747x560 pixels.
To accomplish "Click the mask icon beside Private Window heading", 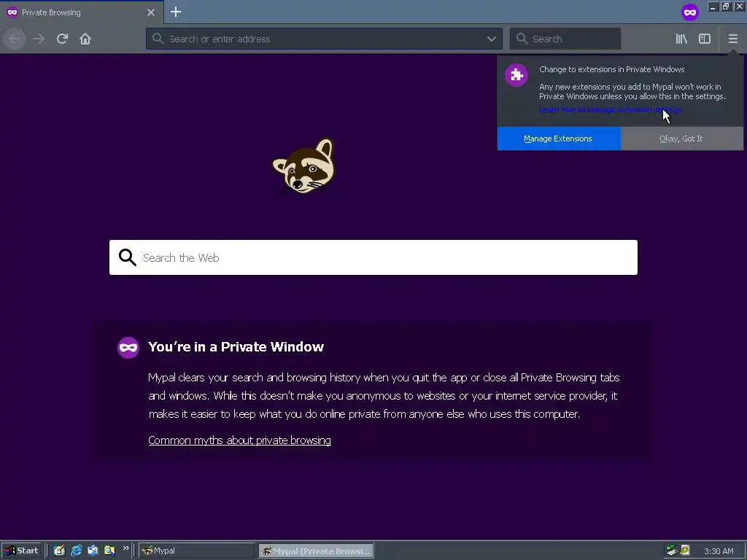I will pyautogui.click(x=128, y=348).
